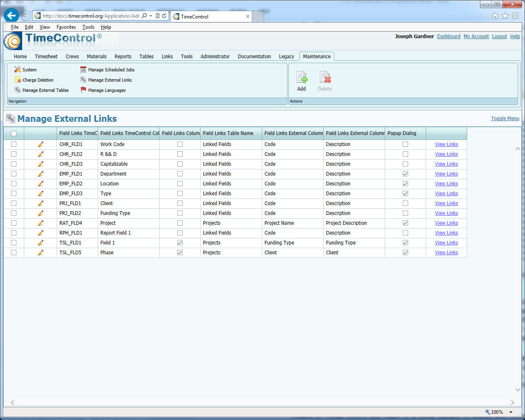525x420 pixels.
Task: Open Manage Scheduled Jobs item
Action: [107, 70]
